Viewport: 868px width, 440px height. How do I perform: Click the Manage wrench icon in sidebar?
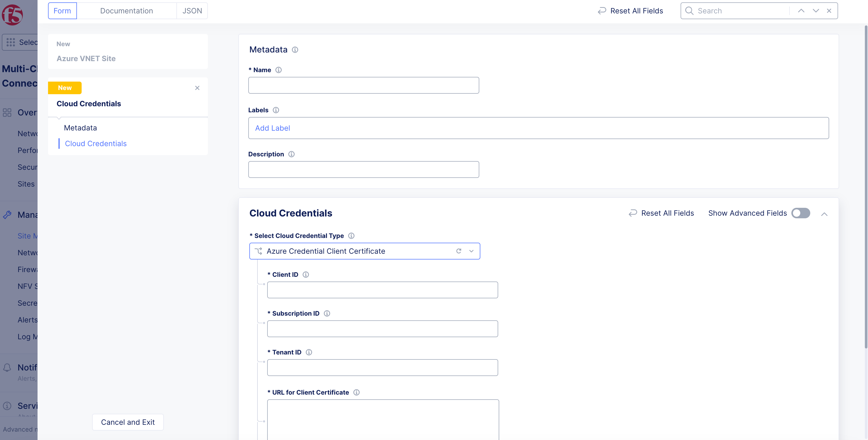[7, 215]
